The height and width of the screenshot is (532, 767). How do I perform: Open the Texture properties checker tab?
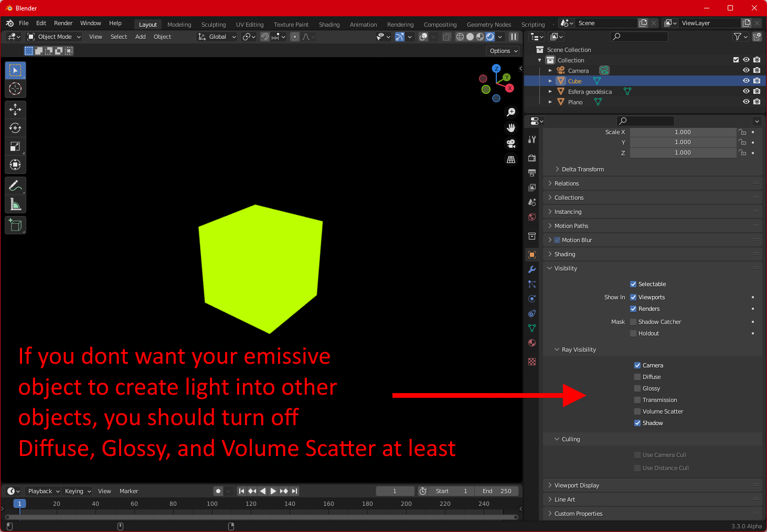coord(532,362)
